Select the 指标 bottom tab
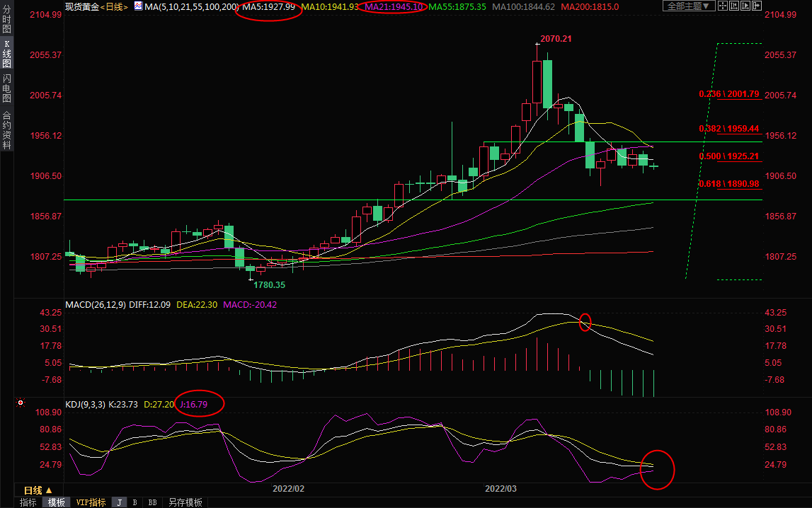The height and width of the screenshot is (508, 812). tap(28, 502)
